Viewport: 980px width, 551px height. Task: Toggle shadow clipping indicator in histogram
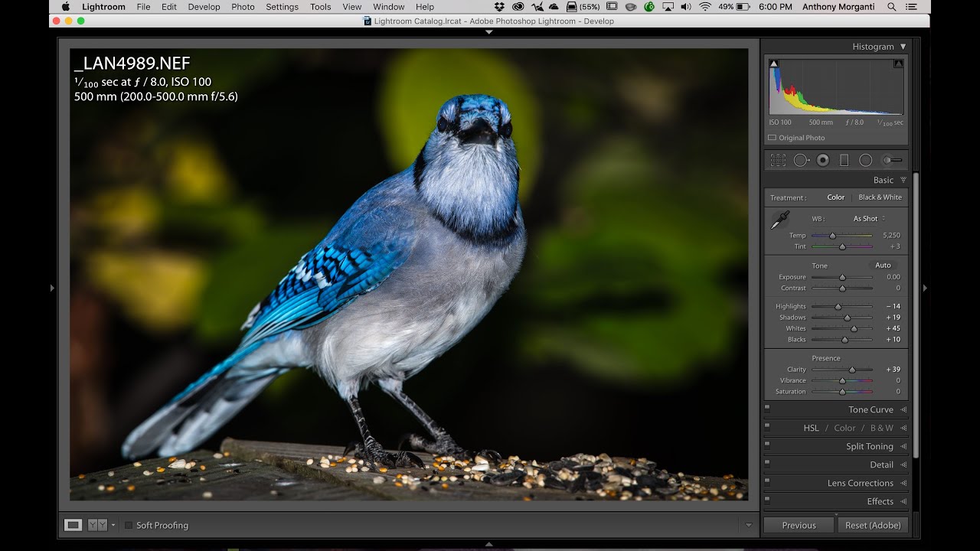773,64
